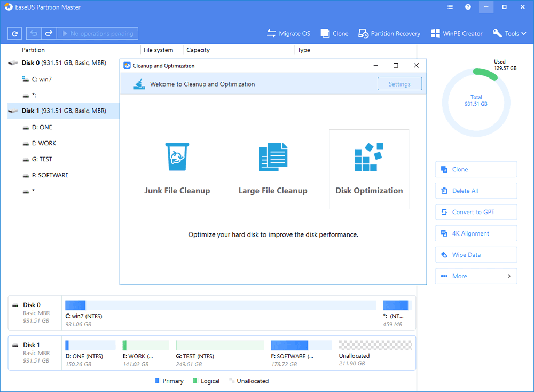Click the Large File Cleanup label
Image resolution: width=534 pixels, height=392 pixels.
(273, 190)
